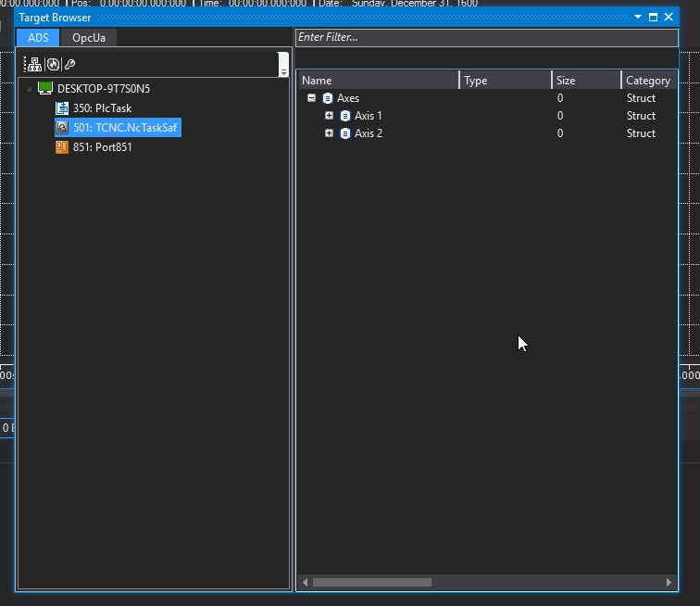Select the 350: PlcTask port

click(x=102, y=108)
